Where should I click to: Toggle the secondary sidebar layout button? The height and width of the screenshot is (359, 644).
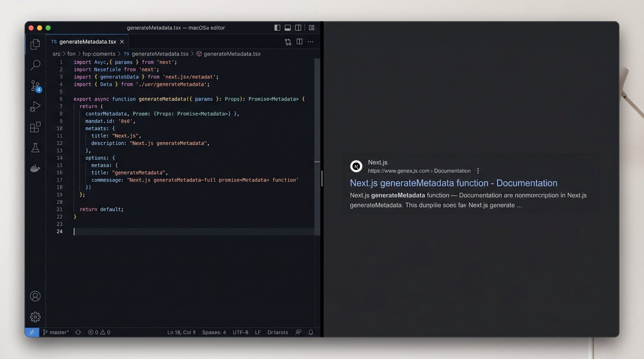(x=298, y=28)
